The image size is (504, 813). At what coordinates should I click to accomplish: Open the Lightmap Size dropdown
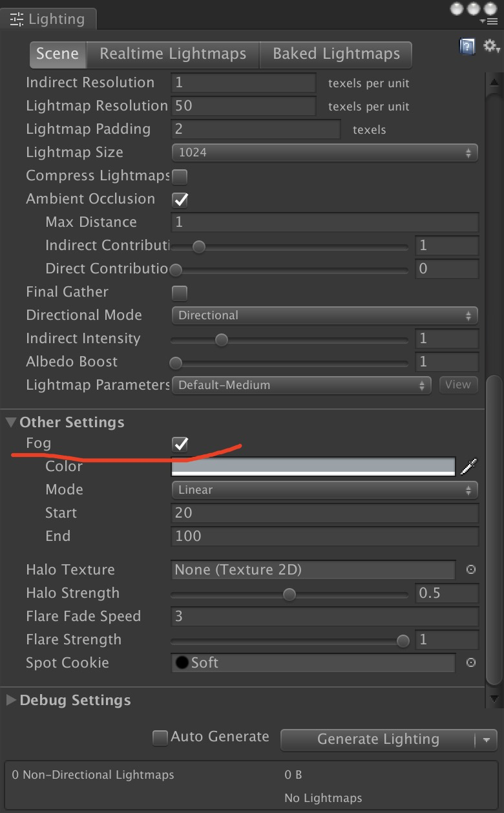324,153
